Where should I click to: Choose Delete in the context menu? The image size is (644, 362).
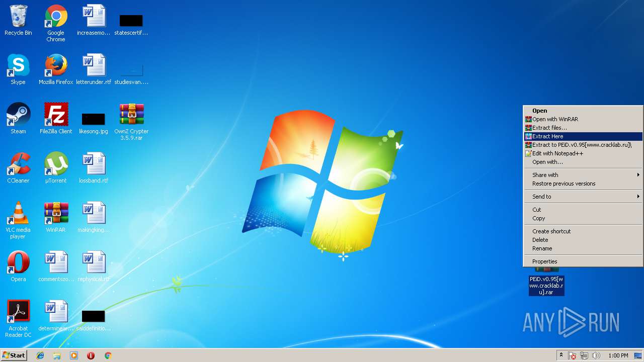tap(583, 240)
